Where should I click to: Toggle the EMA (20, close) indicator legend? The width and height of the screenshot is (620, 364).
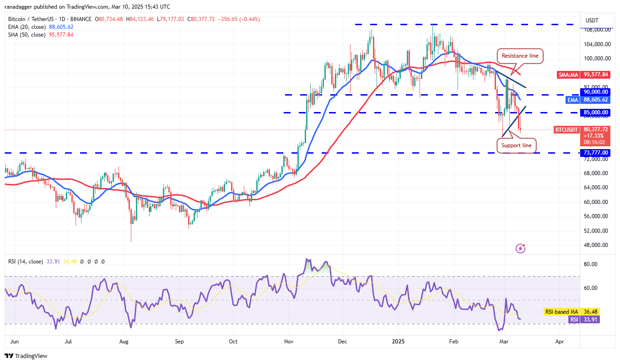[27, 27]
